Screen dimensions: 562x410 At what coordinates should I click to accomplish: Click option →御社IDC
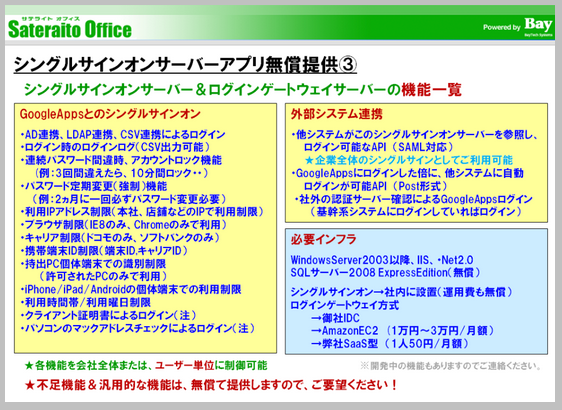[x=335, y=318]
